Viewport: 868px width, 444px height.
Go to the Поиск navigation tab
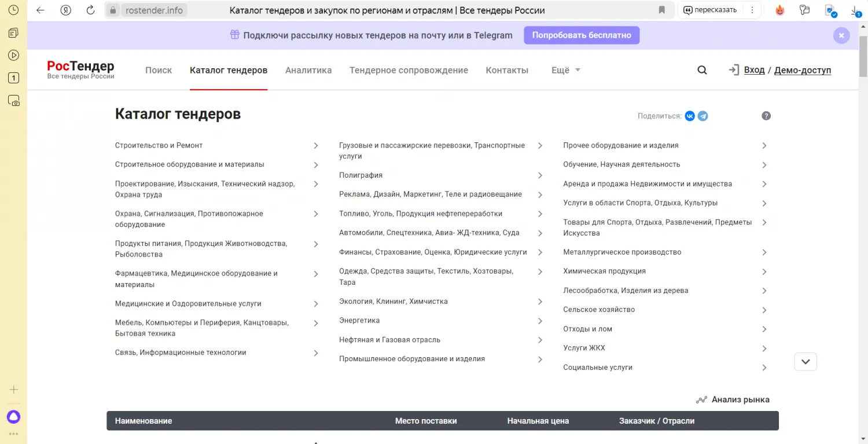tap(159, 70)
